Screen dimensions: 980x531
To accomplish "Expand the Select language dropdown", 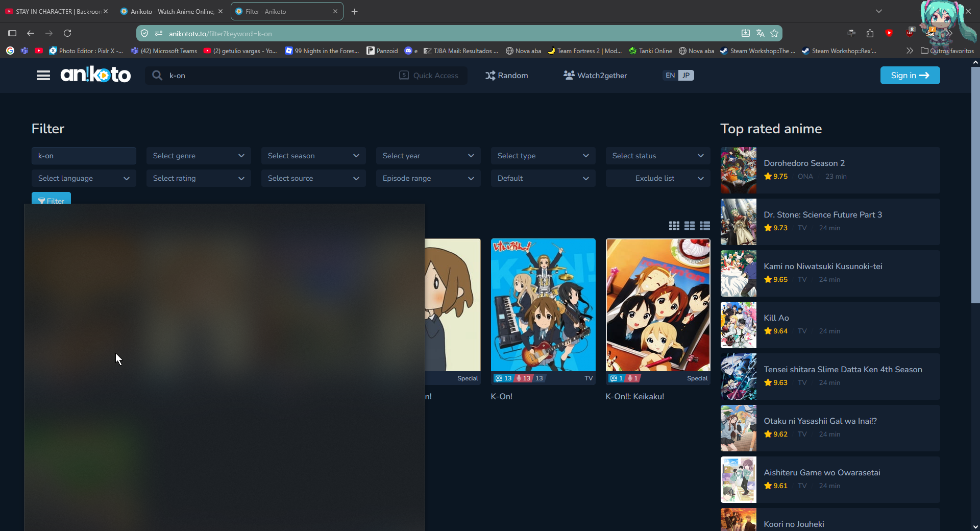I will (x=84, y=178).
